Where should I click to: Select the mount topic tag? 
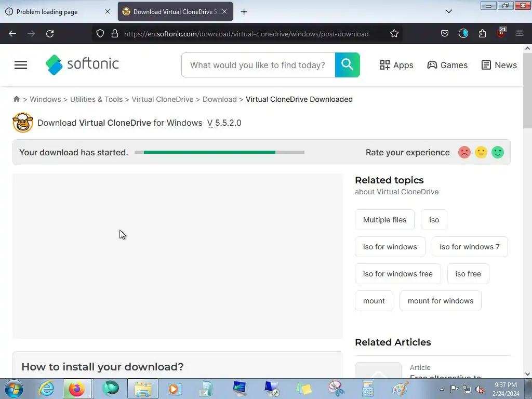tap(374, 301)
